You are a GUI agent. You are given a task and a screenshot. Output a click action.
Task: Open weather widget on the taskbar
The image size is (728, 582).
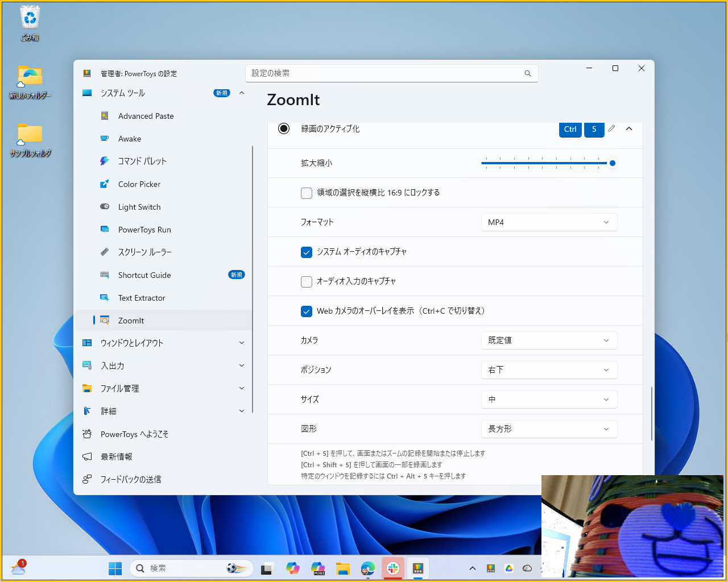point(19,568)
